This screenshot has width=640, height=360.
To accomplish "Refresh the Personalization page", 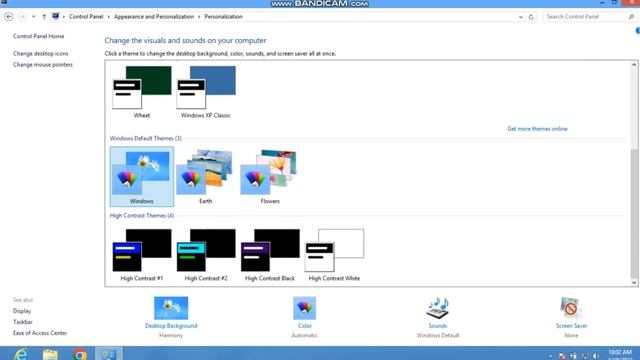I will pyautogui.click(x=531, y=17).
